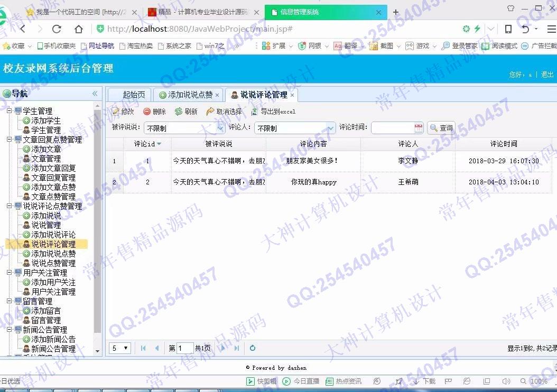The width and height of the screenshot is (557, 392).
Task: Click navigation panel scrollbar down arrow
Action: point(97,351)
